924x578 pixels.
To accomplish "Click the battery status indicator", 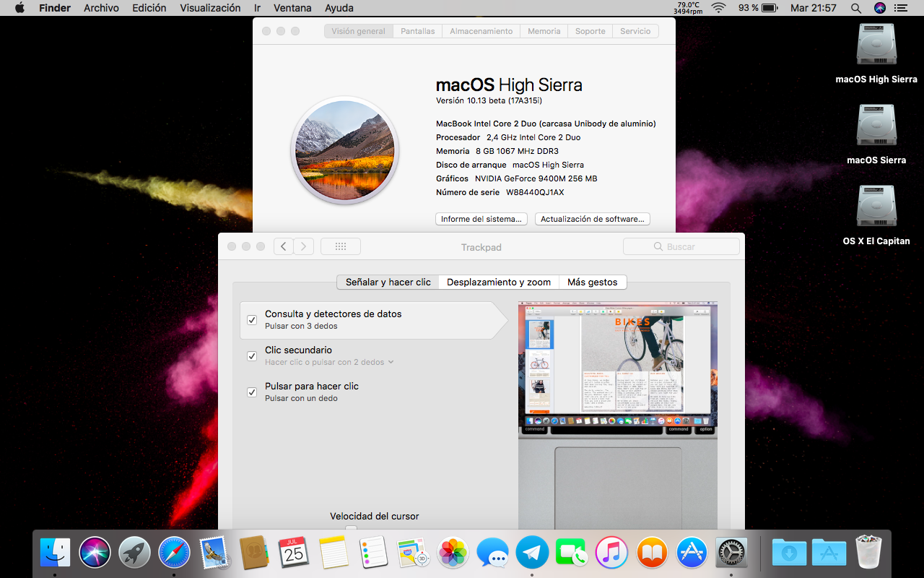I will point(757,8).
